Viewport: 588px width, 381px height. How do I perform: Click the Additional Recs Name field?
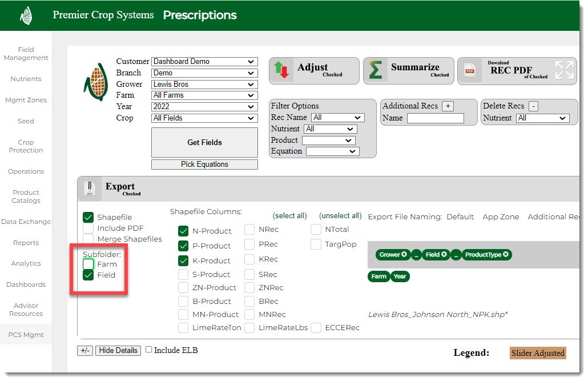[435, 118]
